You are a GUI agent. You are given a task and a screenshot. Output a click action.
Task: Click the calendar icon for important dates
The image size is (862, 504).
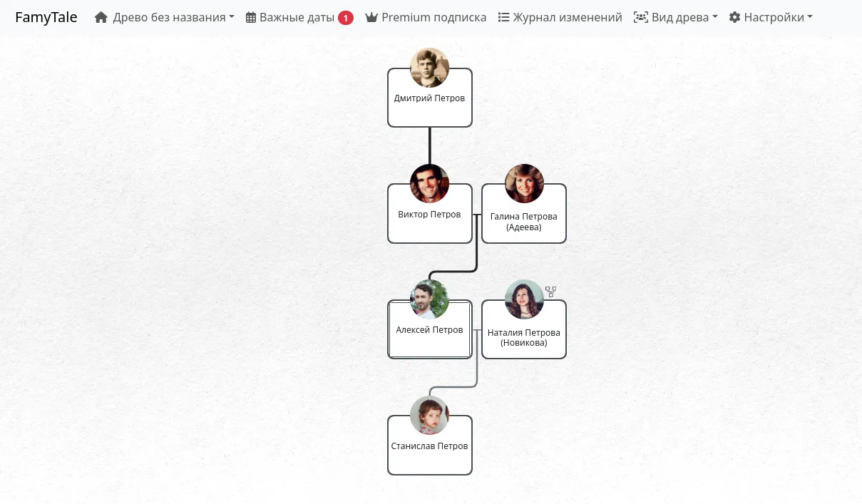coord(251,17)
